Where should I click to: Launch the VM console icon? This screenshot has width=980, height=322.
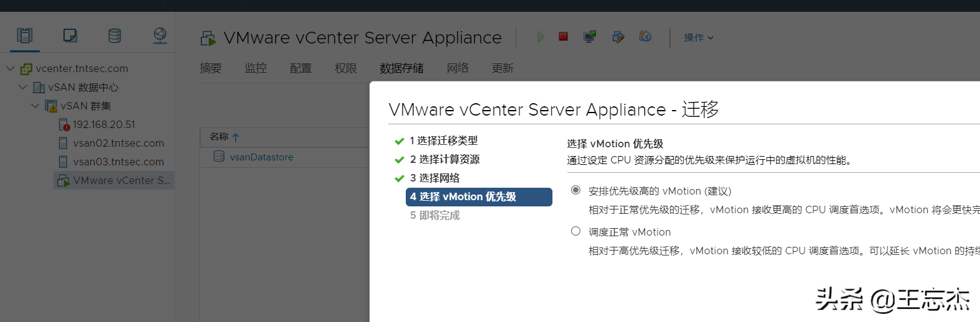pyautogui.click(x=590, y=37)
